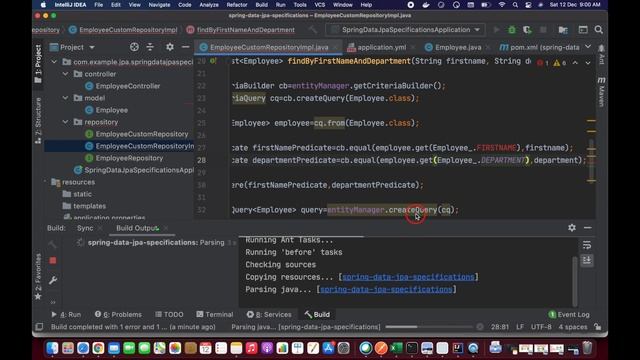640x360 pixels.
Task: Collapse all in Project panel toolbar
Action: [x=150, y=47]
